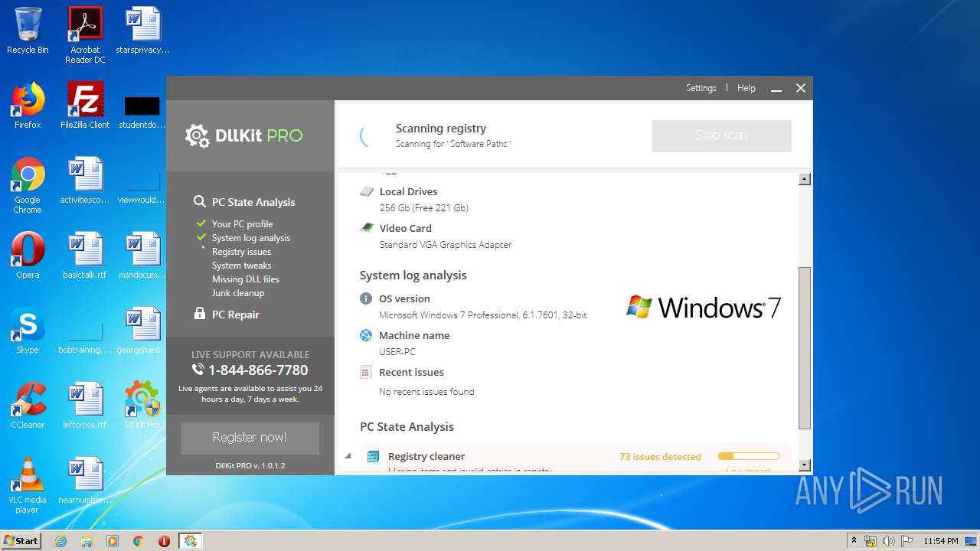Click the Action Center flag tray icon
The height and width of the screenshot is (551, 980).
tap(906, 541)
